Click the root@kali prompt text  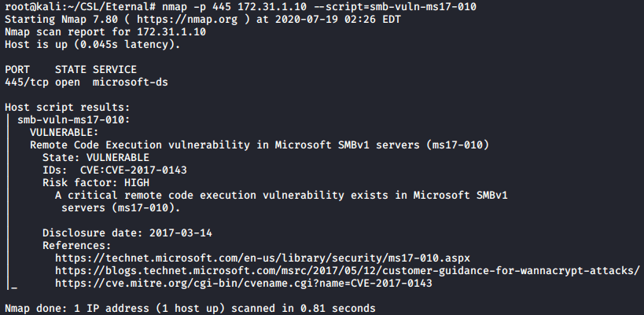(x=28, y=6)
